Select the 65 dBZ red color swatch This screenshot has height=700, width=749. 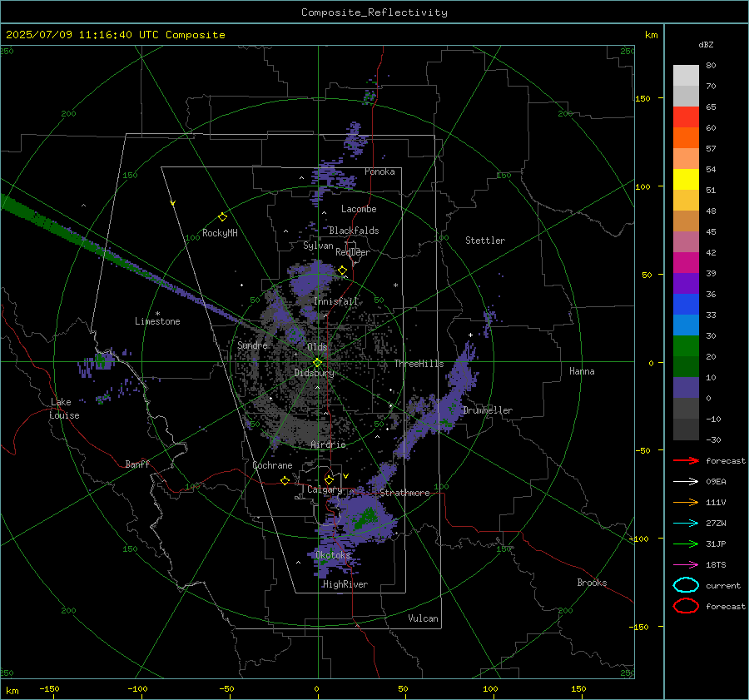(686, 117)
